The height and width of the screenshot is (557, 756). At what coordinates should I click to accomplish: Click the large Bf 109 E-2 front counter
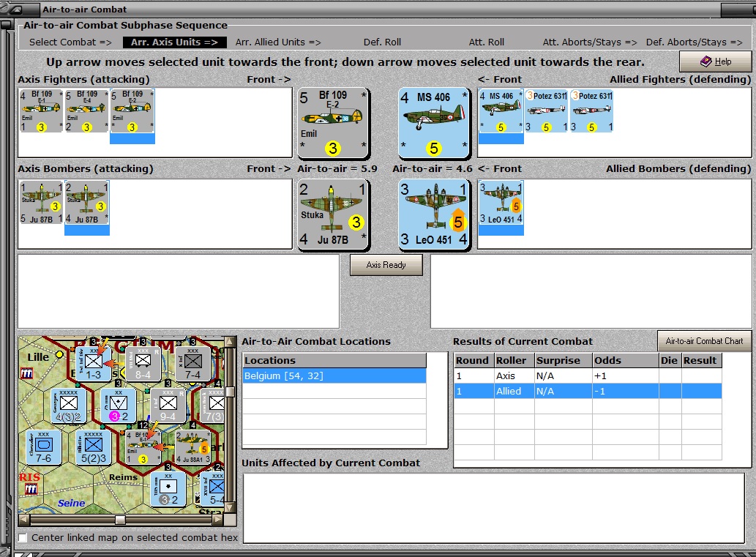(333, 123)
